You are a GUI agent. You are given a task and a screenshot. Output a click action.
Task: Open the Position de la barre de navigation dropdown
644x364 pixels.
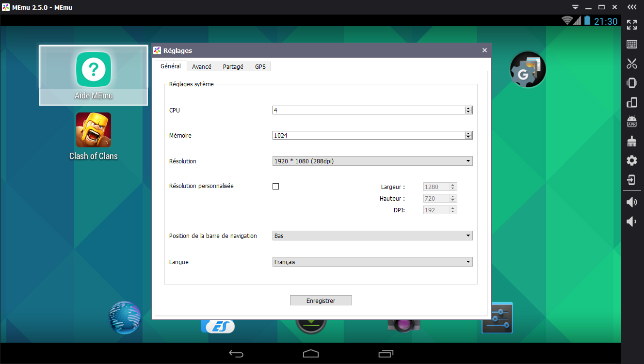(372, 236)
